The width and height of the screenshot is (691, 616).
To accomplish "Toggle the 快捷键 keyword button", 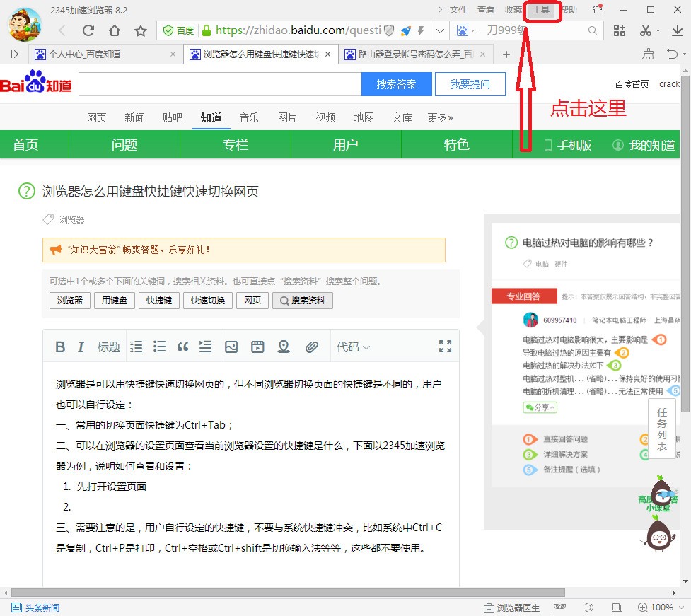I will click(159, 301).
